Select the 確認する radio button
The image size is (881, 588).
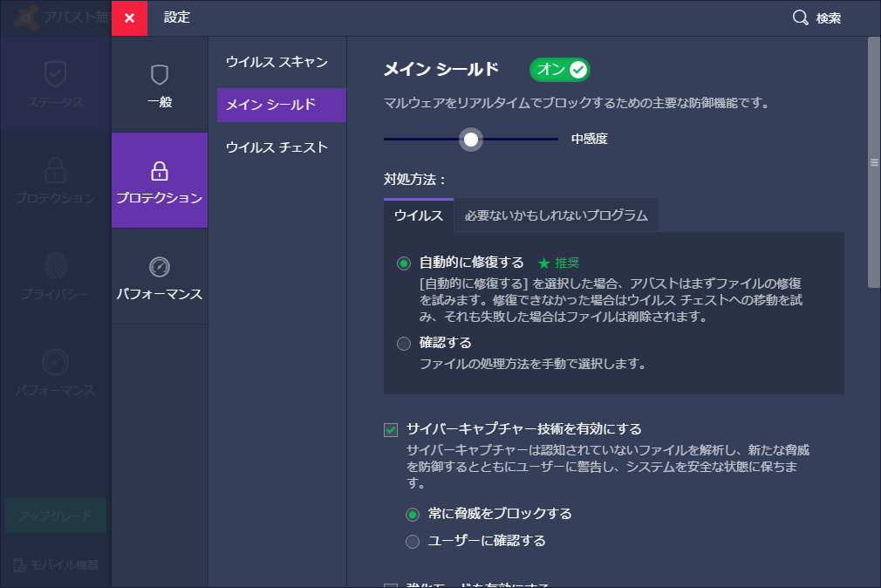tap(403, 344)
